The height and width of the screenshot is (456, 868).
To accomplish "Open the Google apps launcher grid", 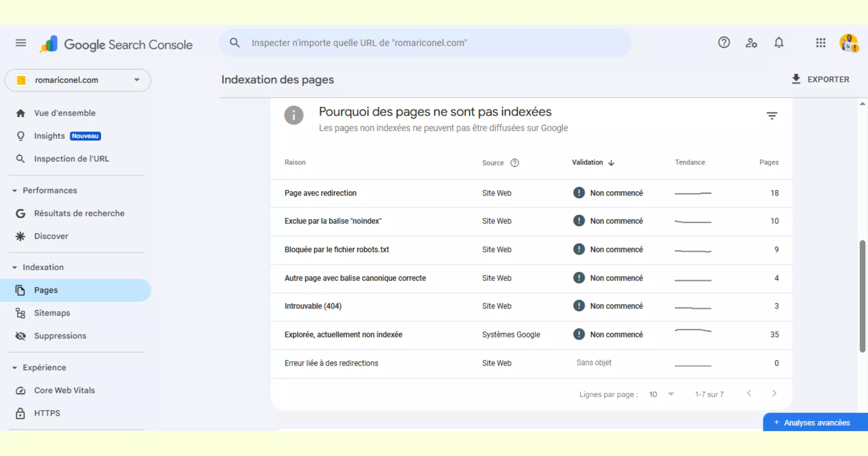I will coord(821,43).
